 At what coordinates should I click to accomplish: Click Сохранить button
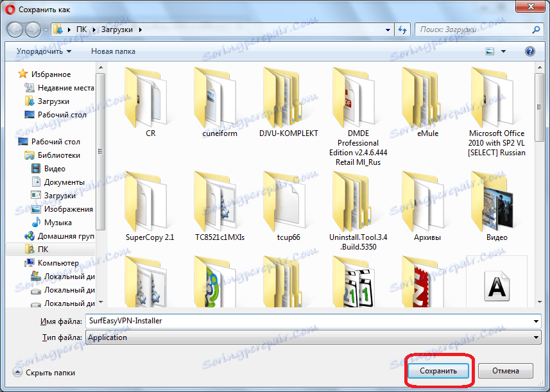[438, 371]
